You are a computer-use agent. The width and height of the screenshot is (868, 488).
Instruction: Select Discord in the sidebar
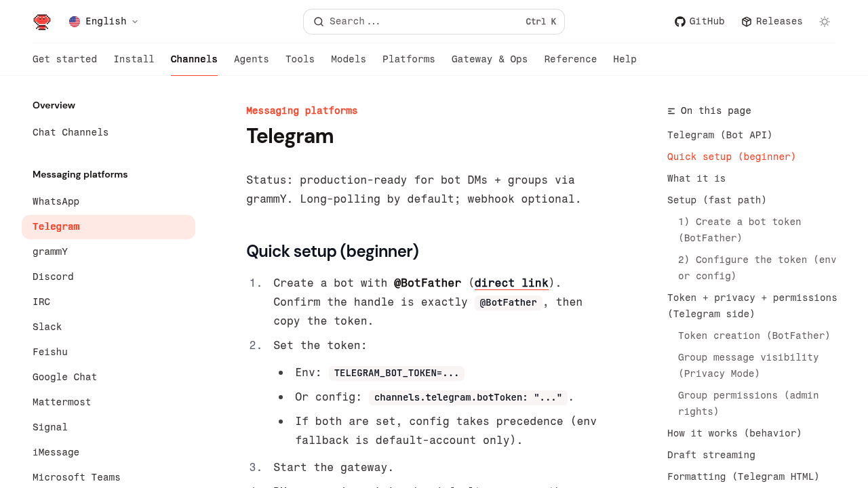pyautogui.click(x=53, y=277)
